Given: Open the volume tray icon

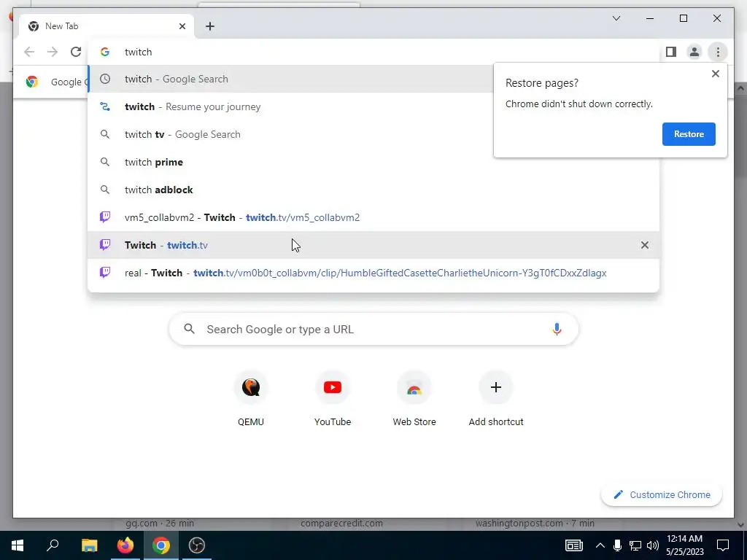Looking at the screenshot, I should 653,545.
